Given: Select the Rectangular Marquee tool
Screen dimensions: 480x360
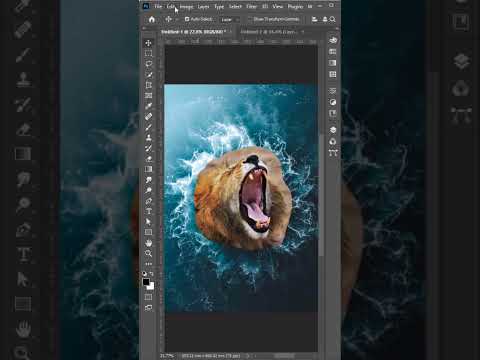Looking at the screenshot, I should pyautogui.click(x=149, y=54).
